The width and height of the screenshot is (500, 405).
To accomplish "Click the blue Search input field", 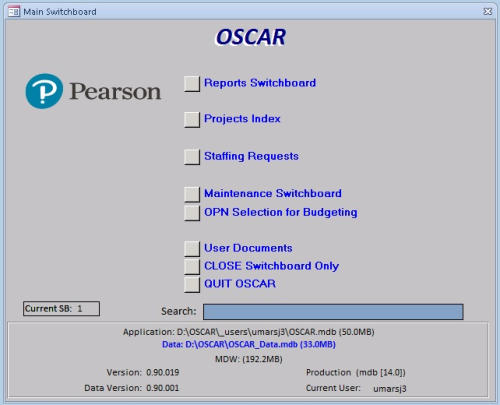I will click(333, 312).
